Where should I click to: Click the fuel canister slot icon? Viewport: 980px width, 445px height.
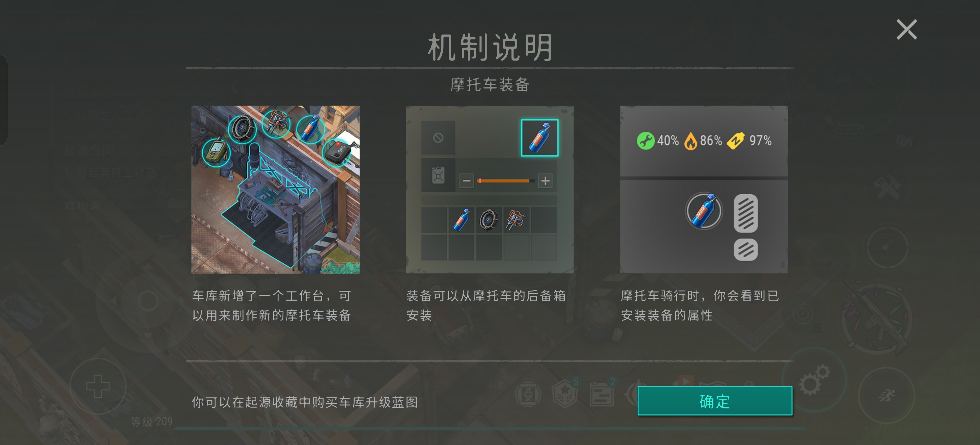438,175
